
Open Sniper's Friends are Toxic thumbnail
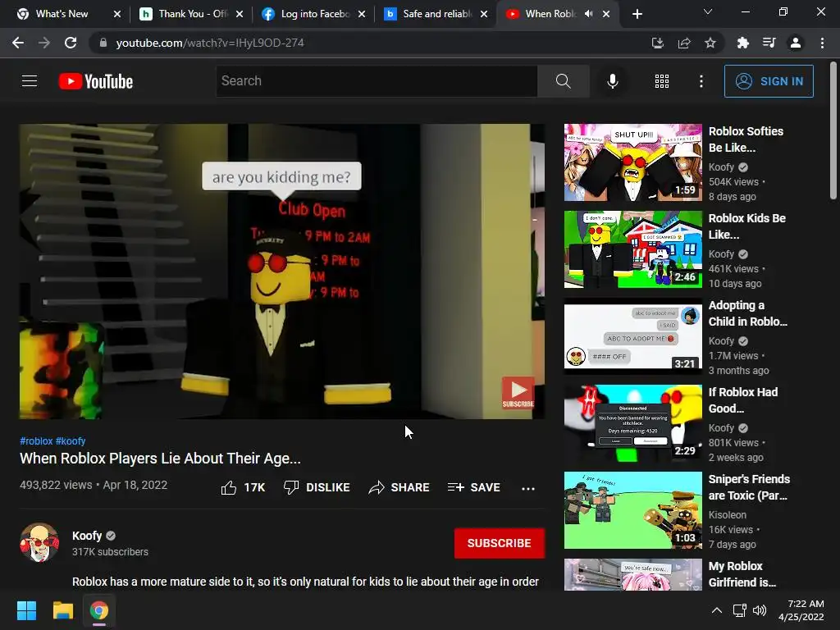pos(632,510)
